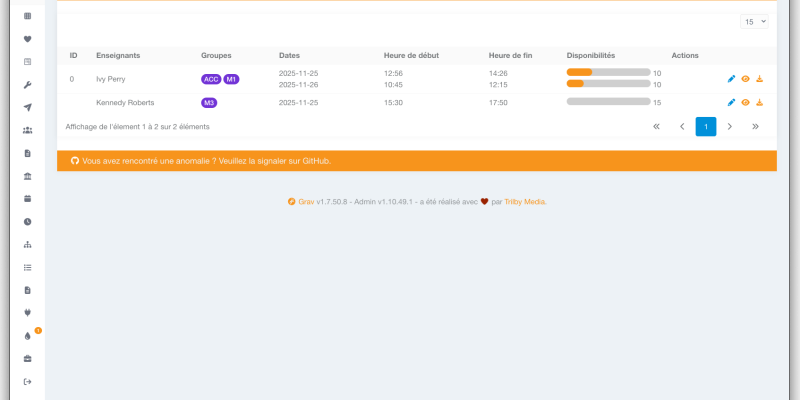Edit the Ivy Perry row with the pencil icon
The height and width of the screenshot is (400, 800).
click(x=731, y=79)
